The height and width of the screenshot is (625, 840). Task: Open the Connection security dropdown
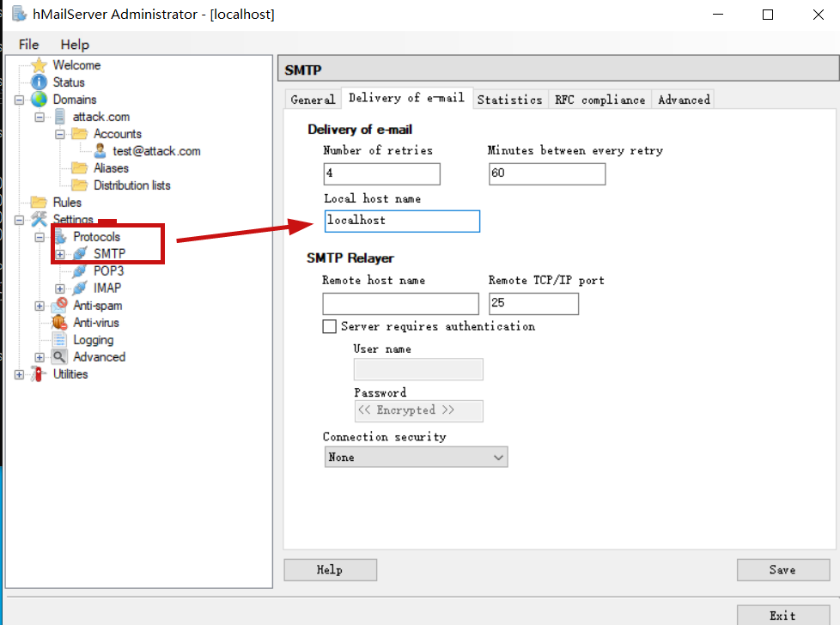coord(416,458)
